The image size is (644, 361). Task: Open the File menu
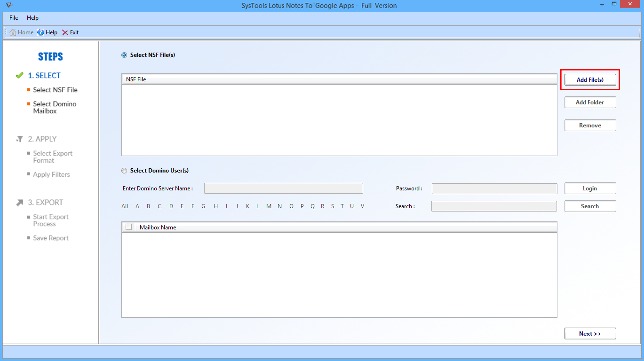[14, 18]
